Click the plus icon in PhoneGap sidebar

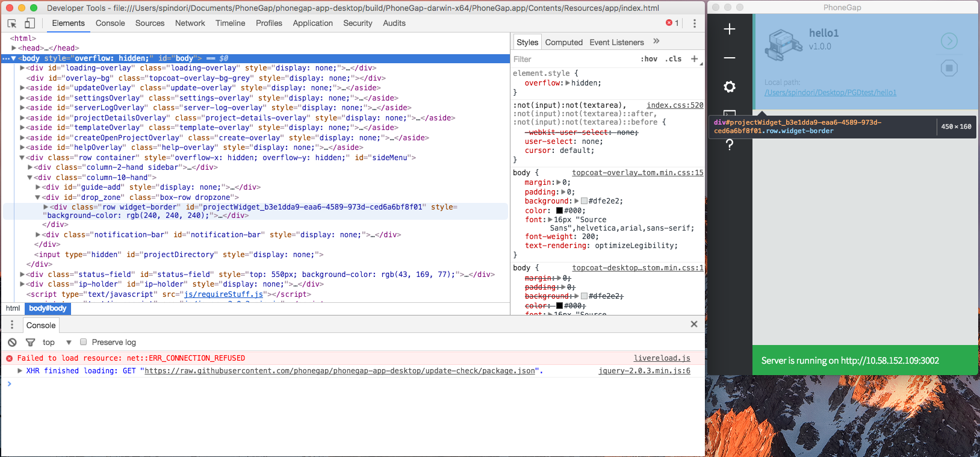730,29
